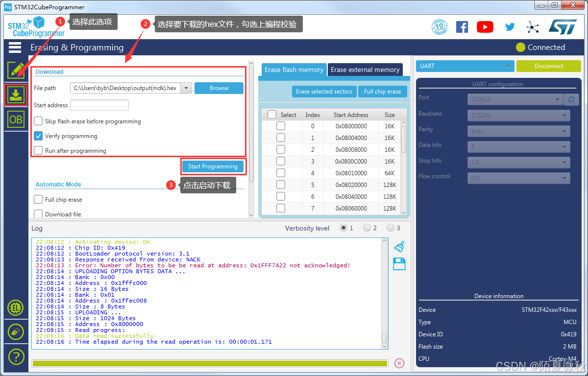Select the eraser icon in the left sidebar
Screen dimensions: 588x376
(x=16, y=332)
